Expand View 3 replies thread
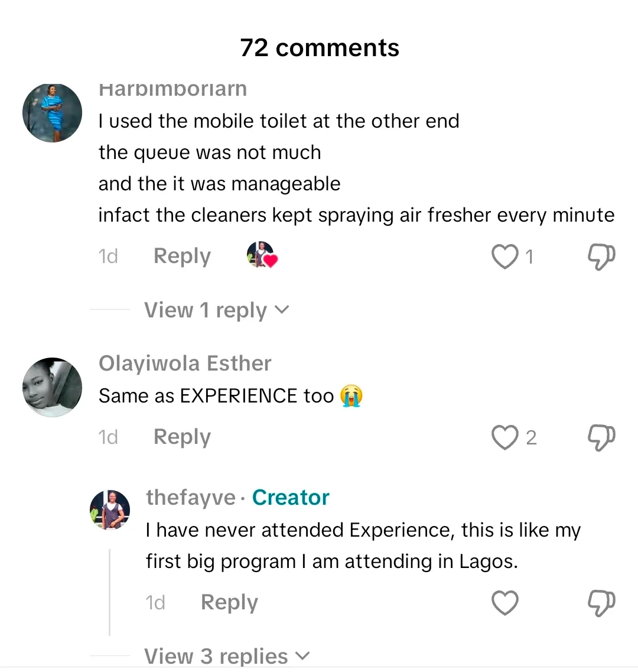638x672 pixels. click(x=226, y=655)
